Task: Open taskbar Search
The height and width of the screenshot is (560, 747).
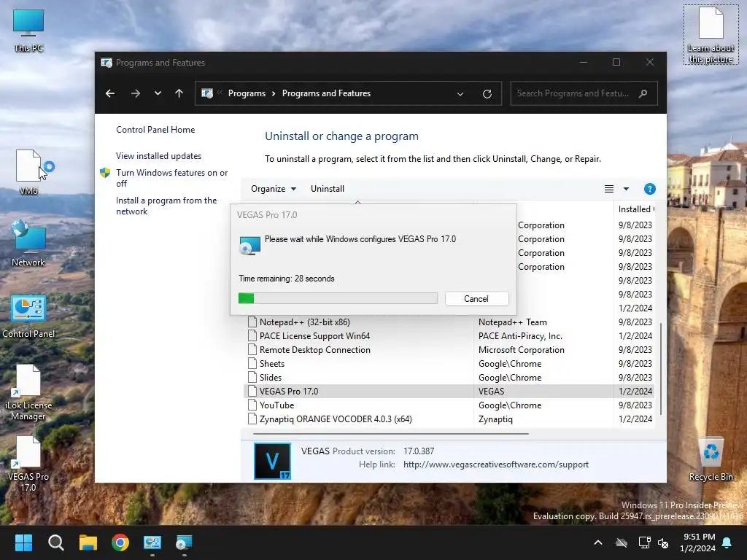Action: (x=55, y=542)
